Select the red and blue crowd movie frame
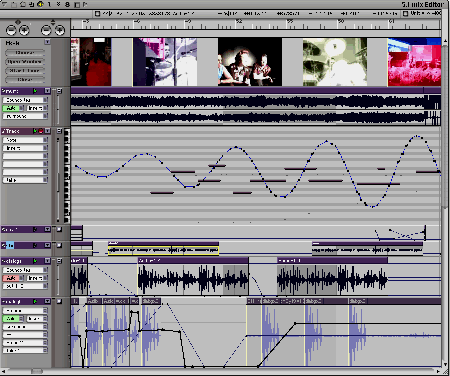This screenshot has width=450, height=376. (x=414, y=62)
